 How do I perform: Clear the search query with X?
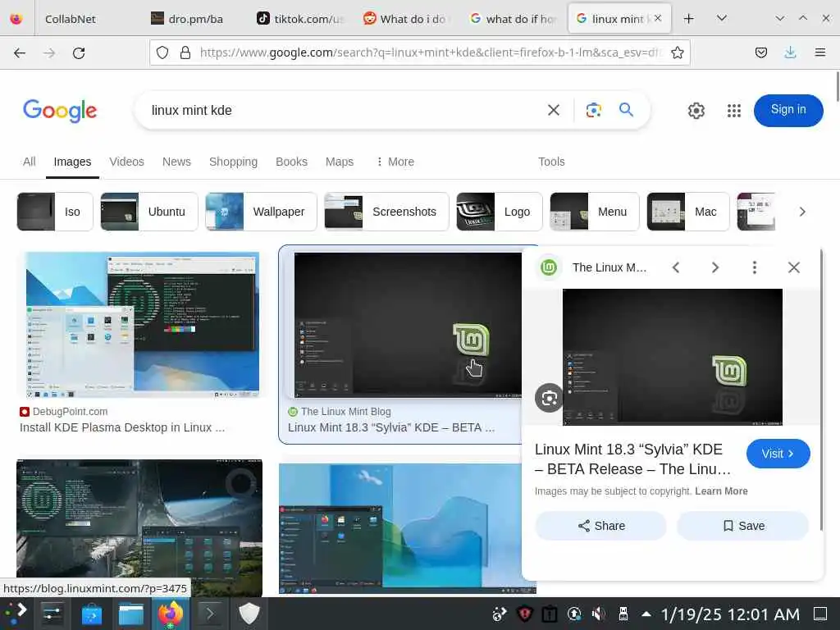pyautogui.click(x=554, y=111)
